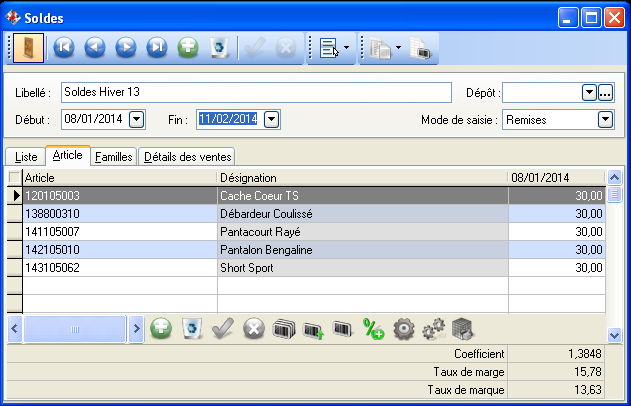Open the Début date picker dropdown

[x=137, y=120]
